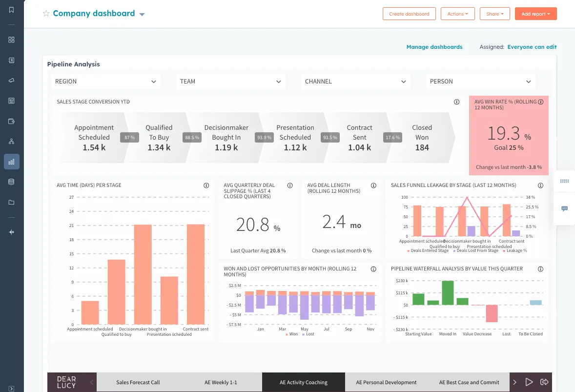Image resolution: width=575 pixels, height=392 pixels.
Task: Expand the PERSON filter dropdown
Action: 480,82
